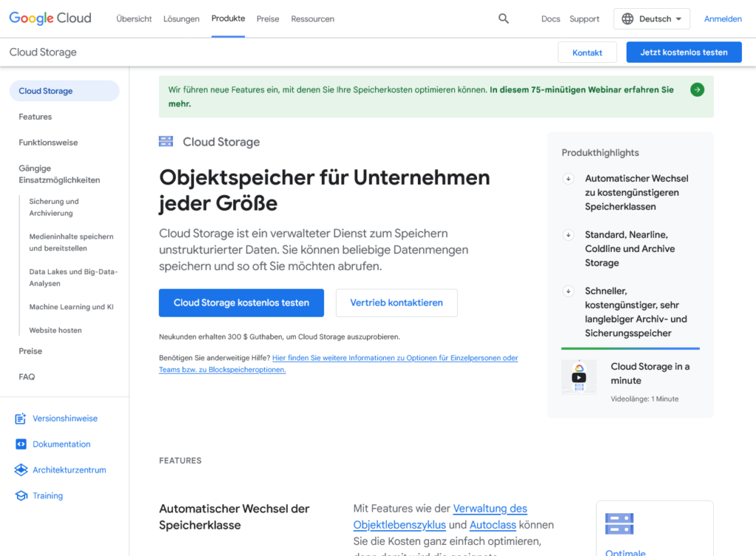Click Cloud Storage kostenlos testen button

(241, 303)
